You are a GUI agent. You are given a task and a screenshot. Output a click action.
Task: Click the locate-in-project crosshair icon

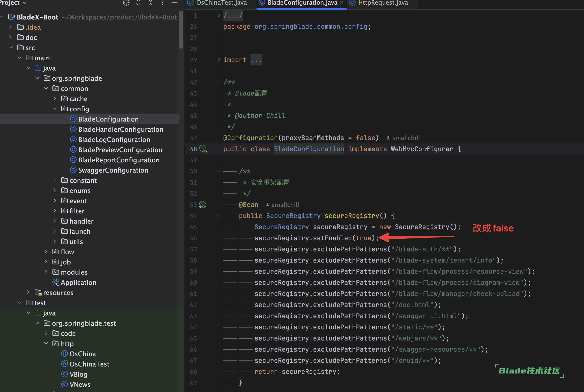pos(126,3)
